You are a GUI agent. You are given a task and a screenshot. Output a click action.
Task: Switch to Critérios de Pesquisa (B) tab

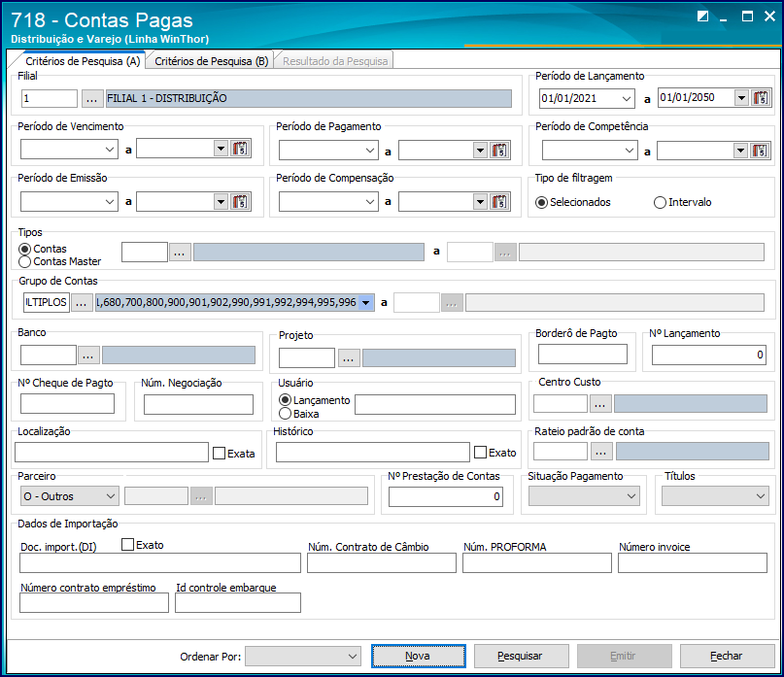[x=212, y=61]
